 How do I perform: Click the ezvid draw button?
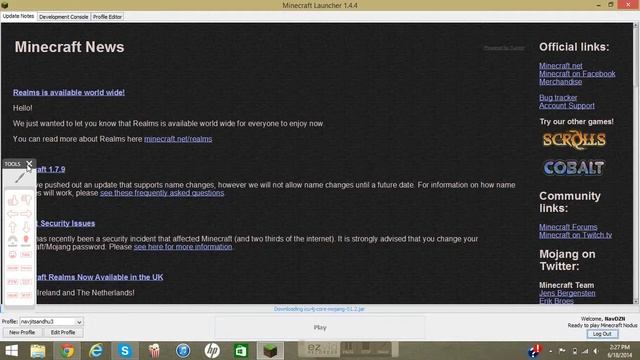tap(383, 349)
